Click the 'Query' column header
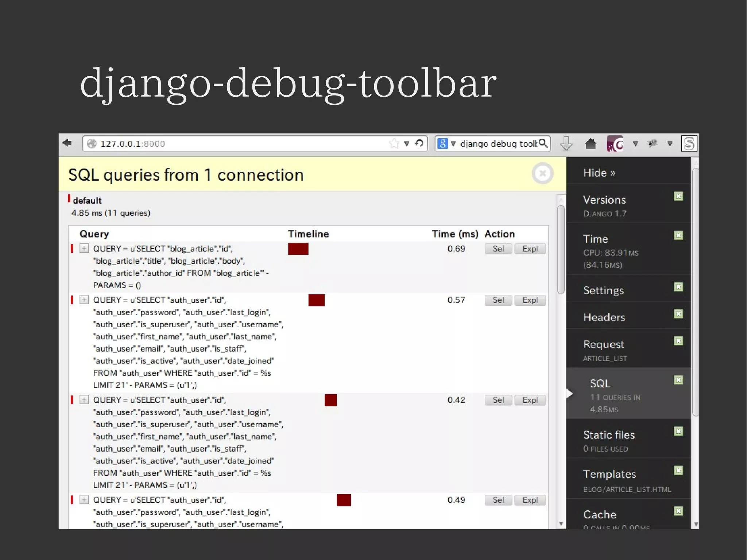 pos(94,234)
